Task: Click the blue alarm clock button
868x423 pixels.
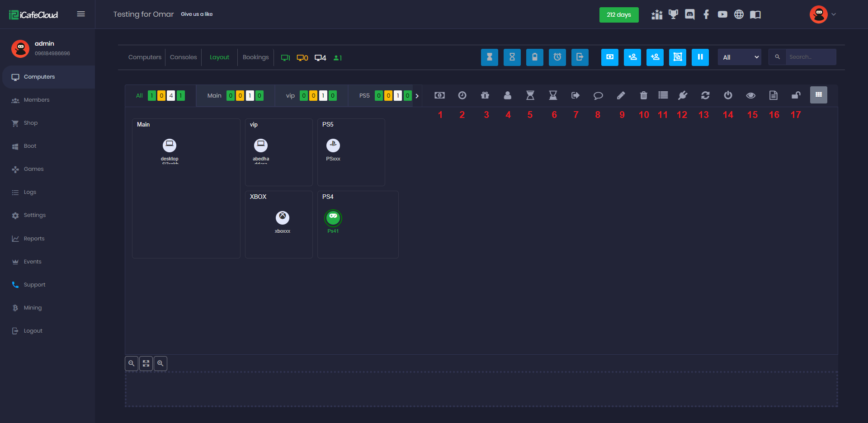Action: [557, 57]
